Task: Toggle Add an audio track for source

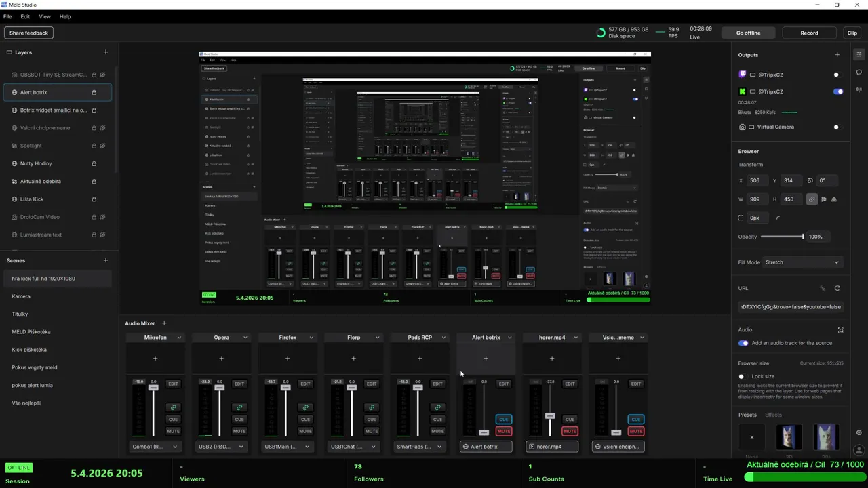Action: (x=743, y=343)
